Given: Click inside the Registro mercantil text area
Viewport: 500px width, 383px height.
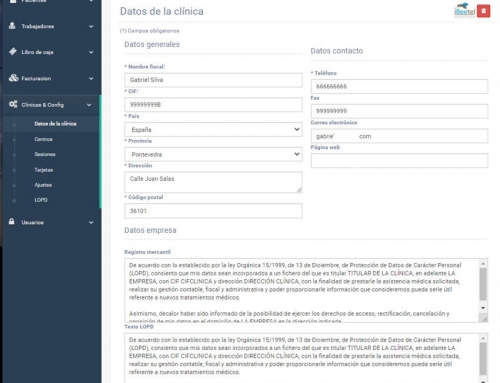Looking at the screenshot, I should [x=303, y=290].
